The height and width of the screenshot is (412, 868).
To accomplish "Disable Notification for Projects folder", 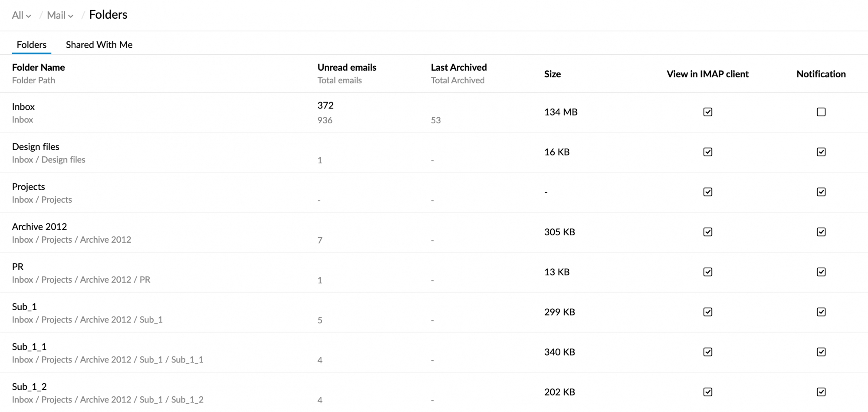I will [821, 192].
